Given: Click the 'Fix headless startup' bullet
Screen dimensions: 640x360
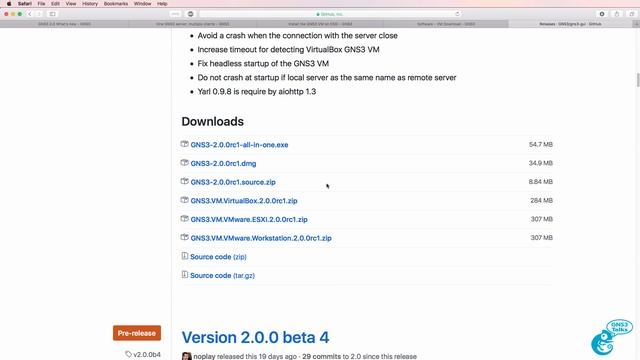Looking at the screenshot, I should (x=263, y=64).
